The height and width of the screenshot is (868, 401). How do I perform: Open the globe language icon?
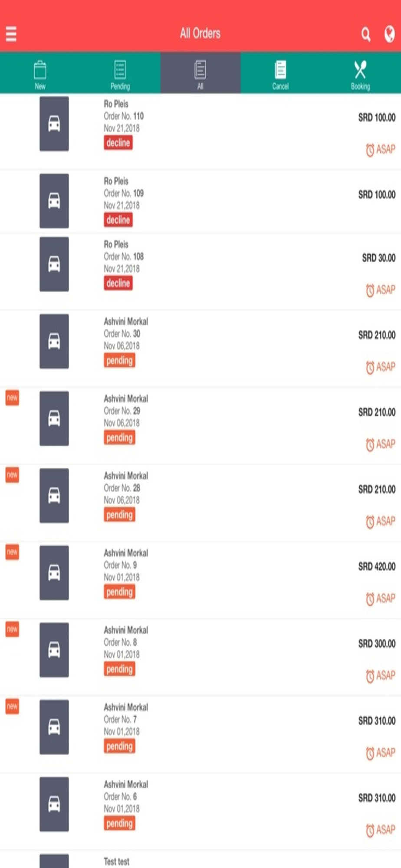[389, 34]
